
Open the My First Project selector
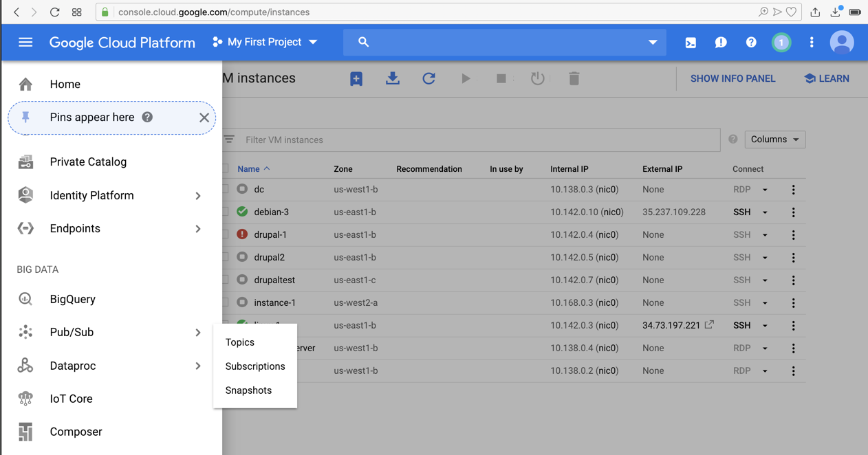tap(265, 43)
